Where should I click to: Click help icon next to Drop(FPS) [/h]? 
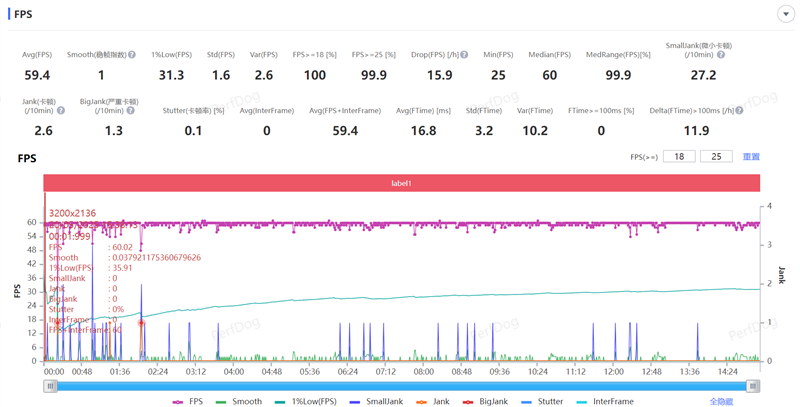466,55
